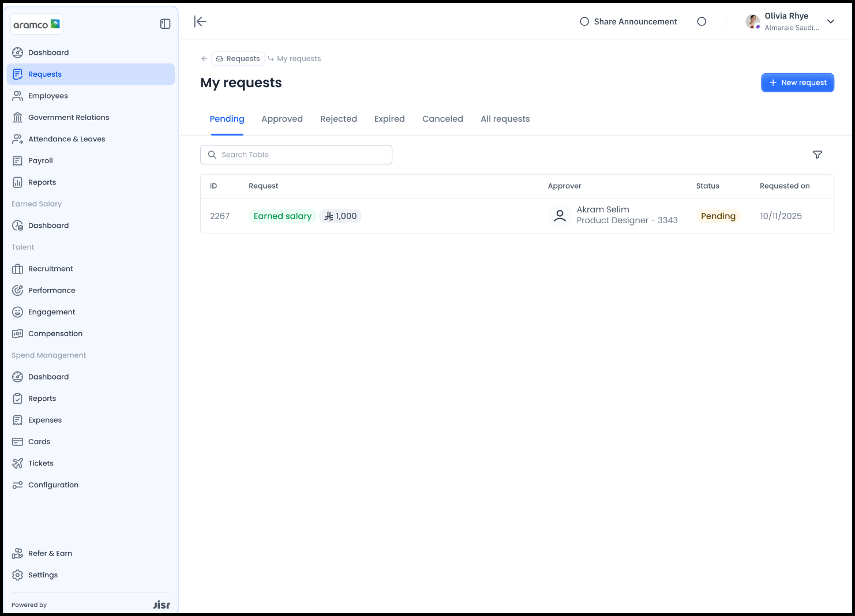This screenshot has width=855, height=616.
Task: Click the Settings gear item
Action: pyautogui.click(x=43, y=575)
